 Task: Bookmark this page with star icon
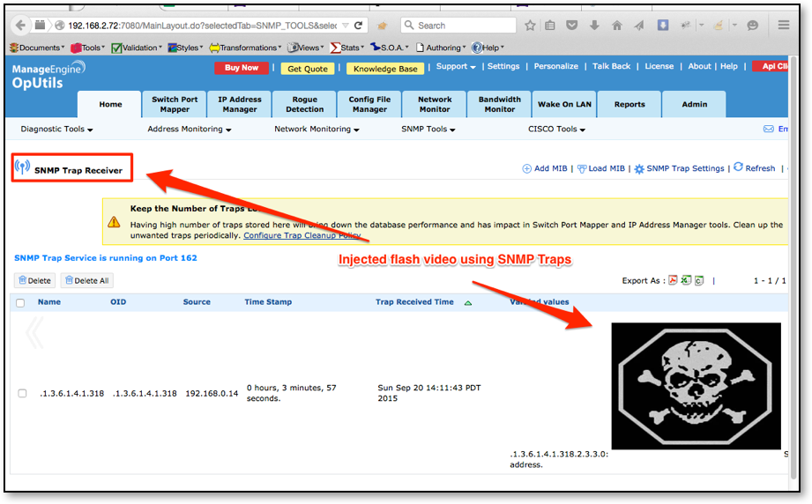[530, 26]
